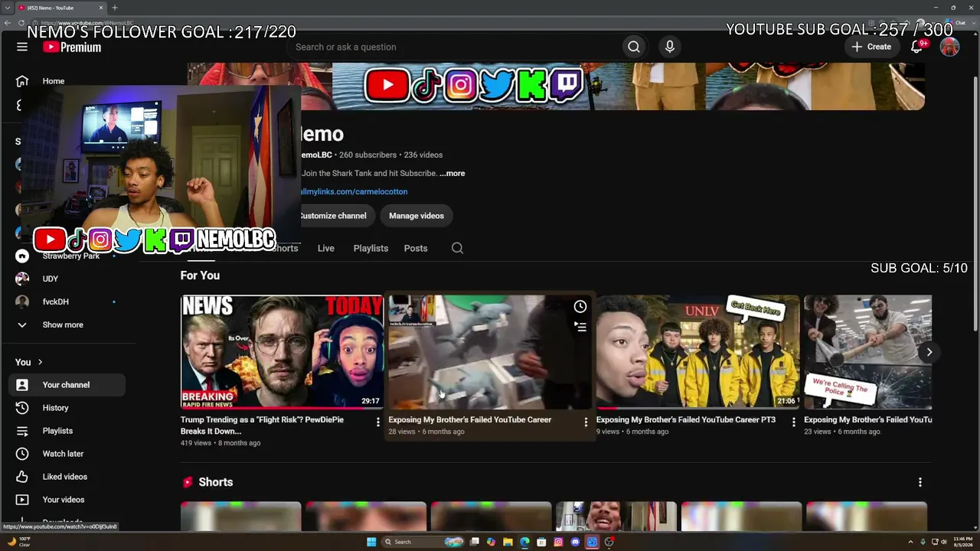
Task: Open allmylinks.com/carmelocotton link
Action: (353, 191)
